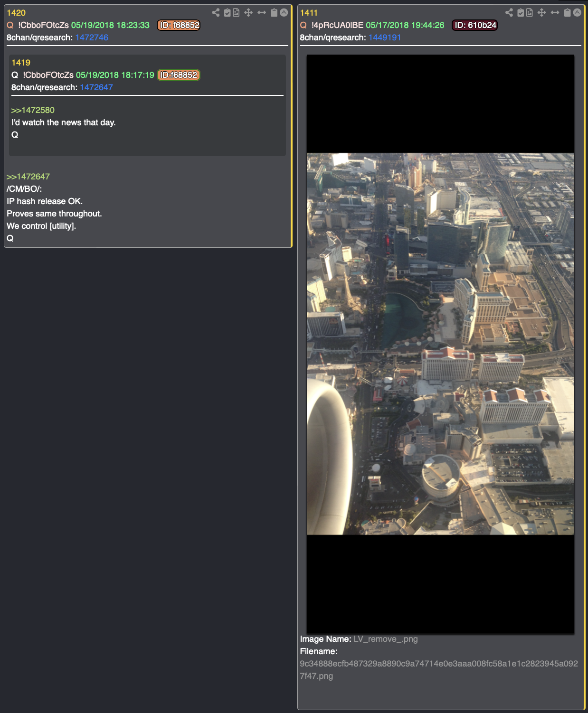Collapse post 1420 with the round arrow button
The width and height of the screenshot is (588, 713).
pos(284,13)
